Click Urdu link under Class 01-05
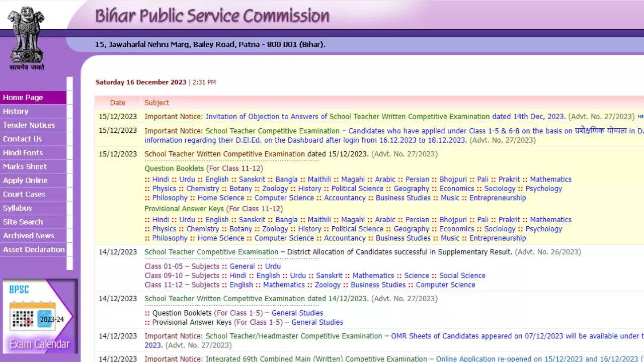Screen dimensions: 644x362 273,266
